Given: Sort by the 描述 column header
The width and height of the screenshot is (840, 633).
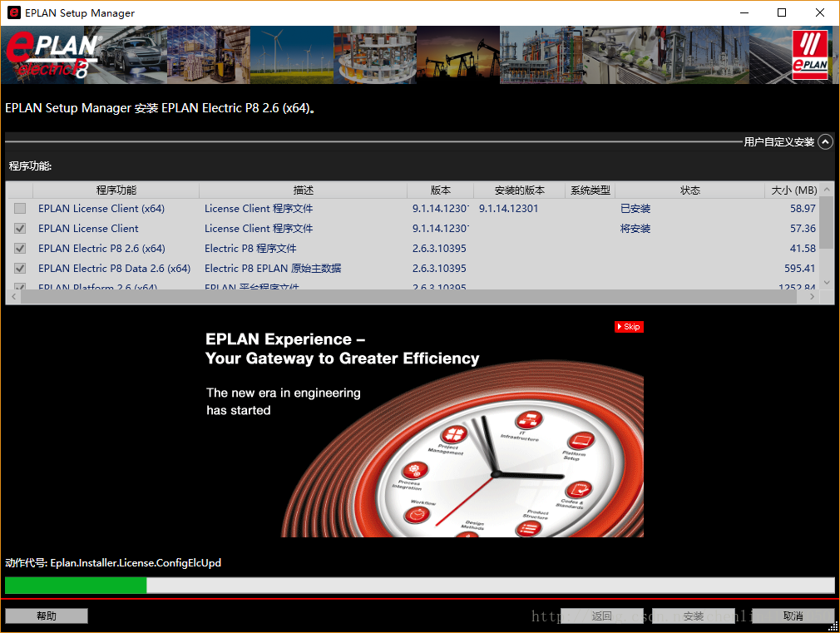Looking at the screenshot, I should (304, 190).
